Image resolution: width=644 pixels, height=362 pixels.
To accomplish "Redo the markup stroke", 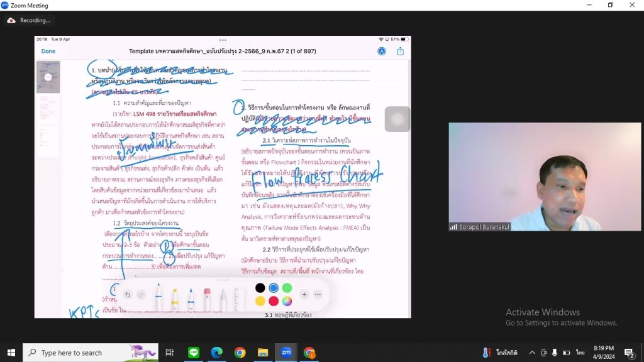I will click(x=141, y=294).
